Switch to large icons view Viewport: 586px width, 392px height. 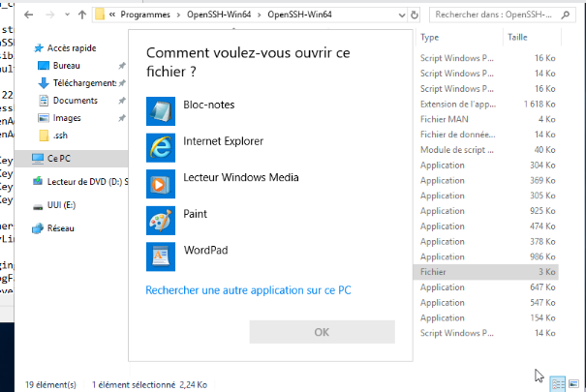click(x=573, y=384)
